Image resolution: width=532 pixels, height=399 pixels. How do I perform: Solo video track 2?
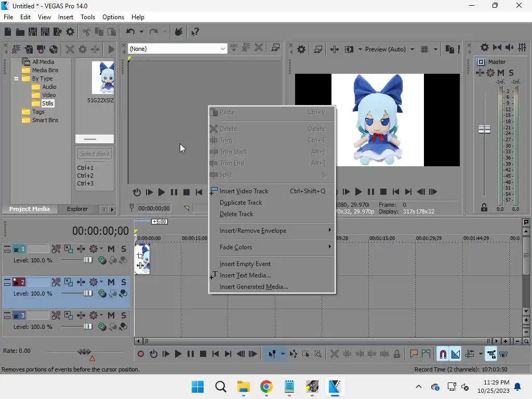point(124,282)
